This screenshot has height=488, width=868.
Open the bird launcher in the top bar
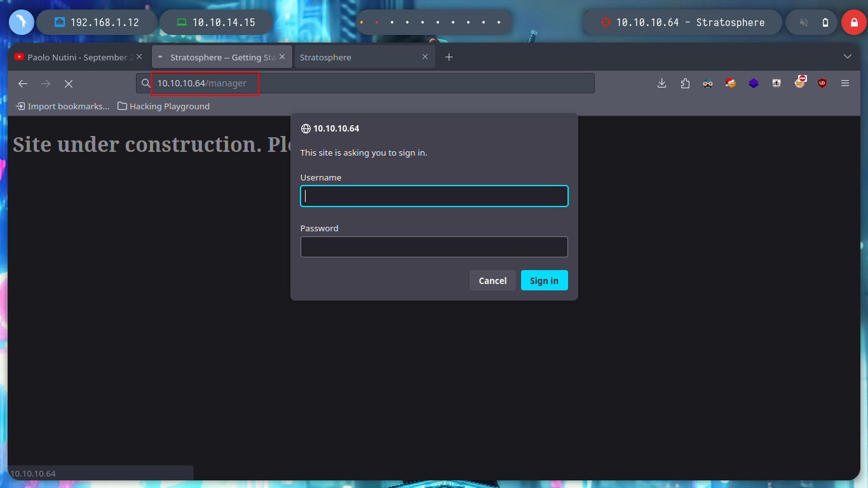(21, 22)
